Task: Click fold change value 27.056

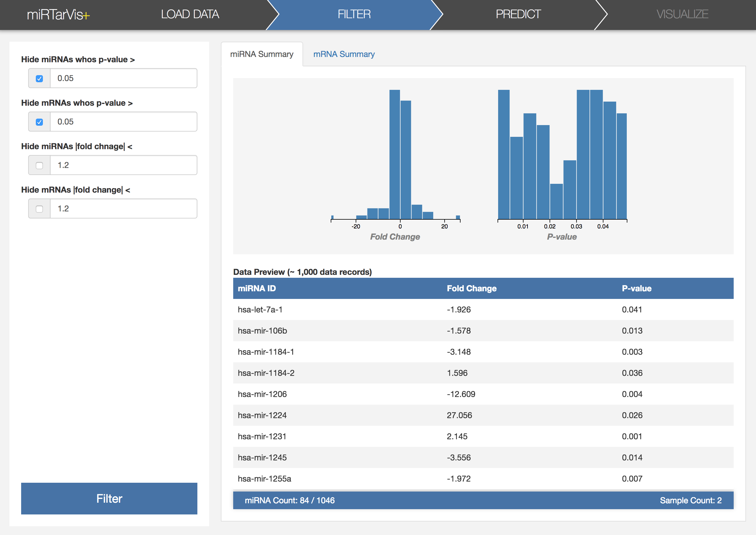Action: 459,415
